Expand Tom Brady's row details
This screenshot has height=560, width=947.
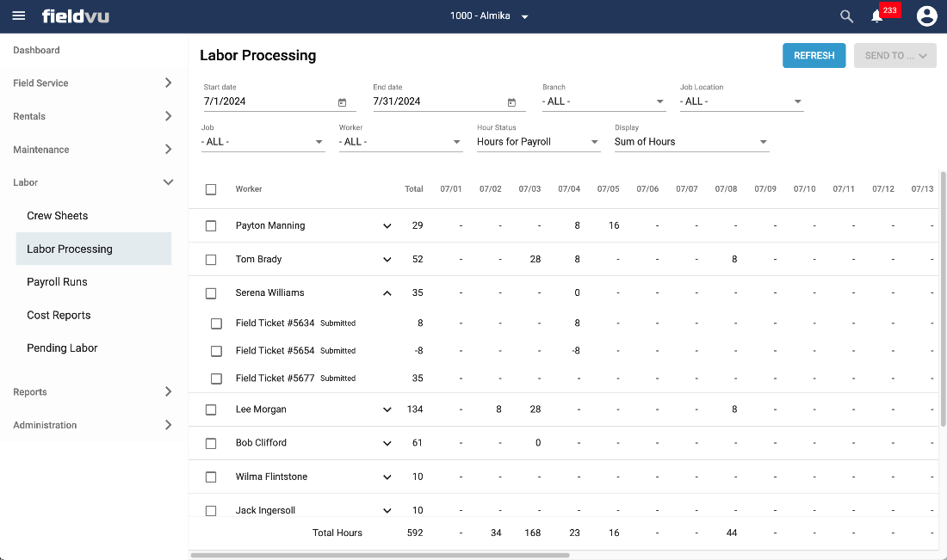[x=387, y=260]
